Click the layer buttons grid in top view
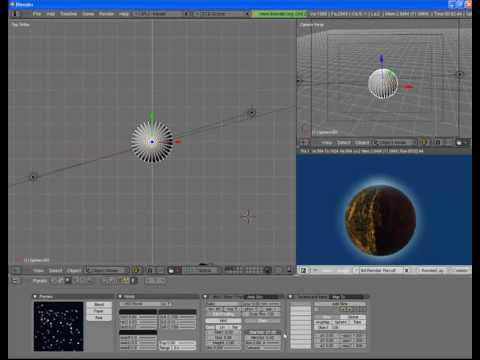Screen dimensions: 480x360 [x=243, y=270]
